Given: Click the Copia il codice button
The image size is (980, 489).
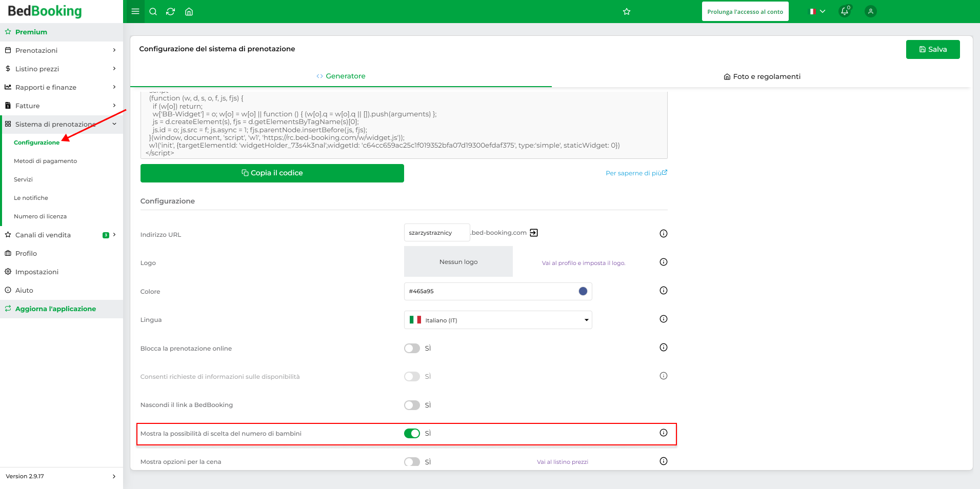Looking at the screenshot, I should (x=272, y=173).
